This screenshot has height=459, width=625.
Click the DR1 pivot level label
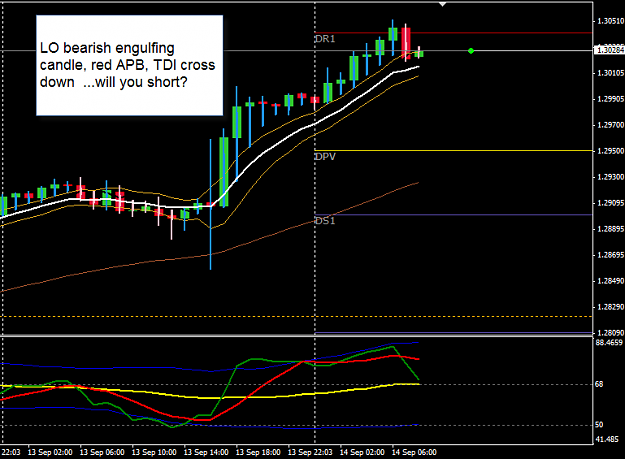coord(325,39)
